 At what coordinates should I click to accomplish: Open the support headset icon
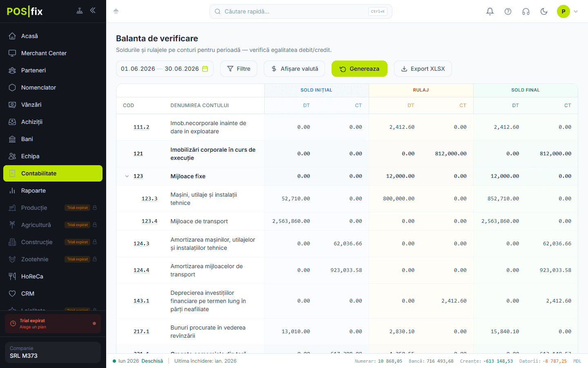click(526, 11)
